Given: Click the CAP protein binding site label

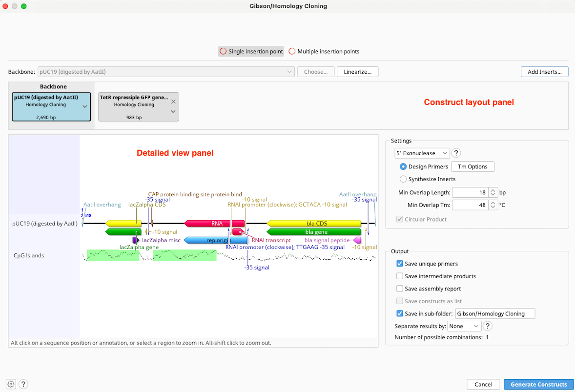Looking at the screenshot, I should (195, 194).
